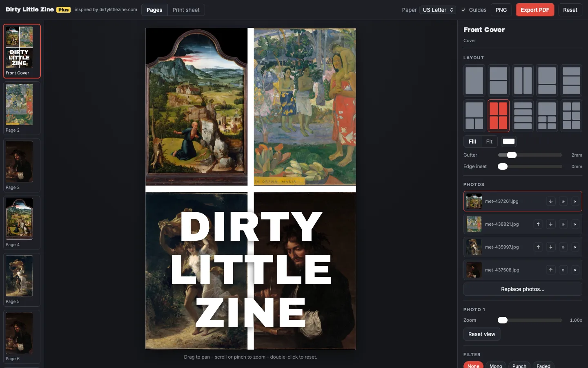The width and height of the screenshot is (588, 368).
Task: Click the white gutter color swatch
Action: coord(509,141)
